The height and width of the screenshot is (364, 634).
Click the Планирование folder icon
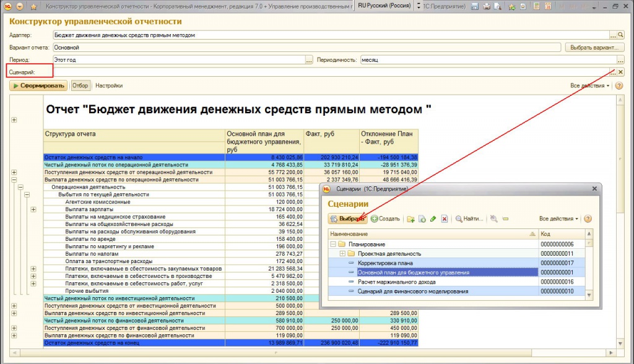tap(342, 245)
